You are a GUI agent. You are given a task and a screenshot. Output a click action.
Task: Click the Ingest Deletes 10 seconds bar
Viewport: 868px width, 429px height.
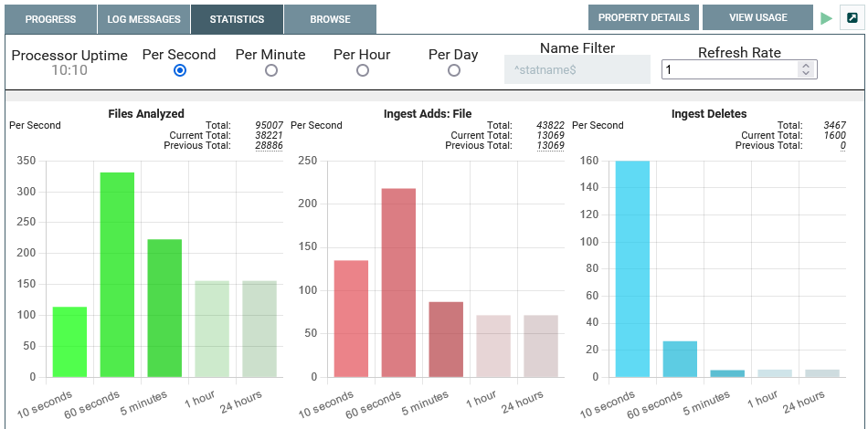click(632, 268)
